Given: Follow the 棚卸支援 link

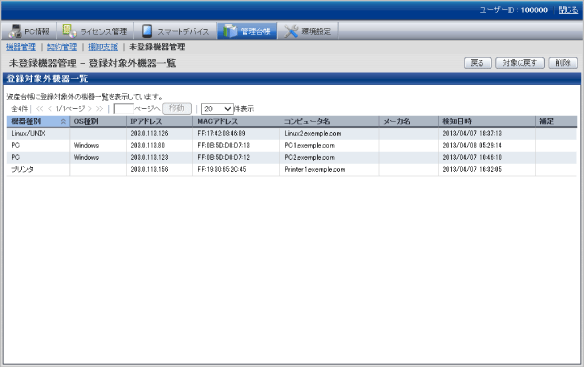Looking at the screenshot, I should pos(103,47).
